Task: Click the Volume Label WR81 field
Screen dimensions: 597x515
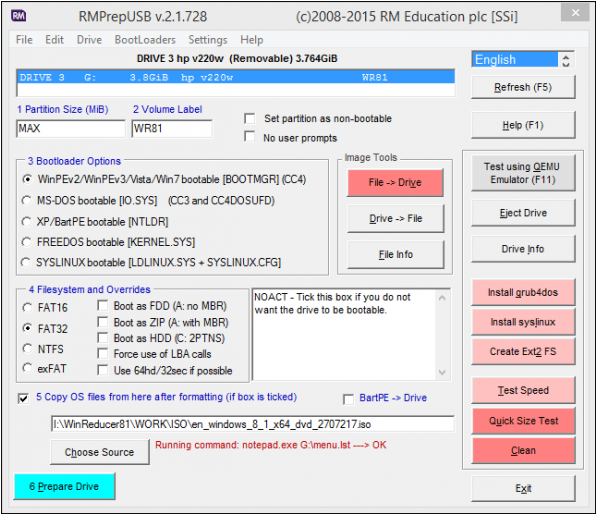Action: click(172, 128)
